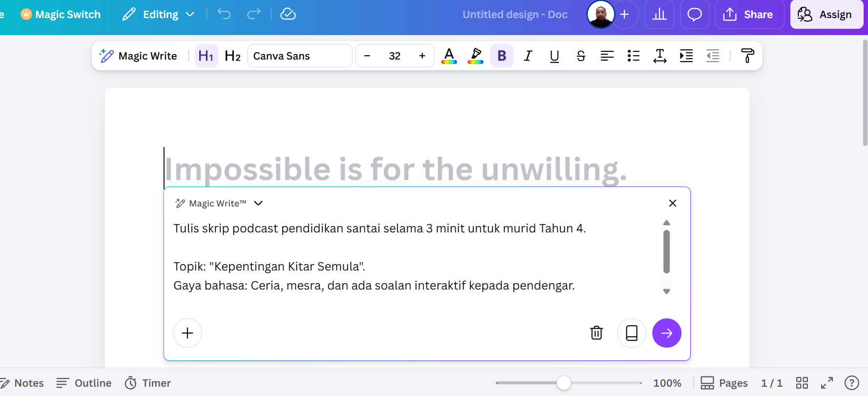The height and width of the screenshot is (396, 868).
Task: Toggle Heading 1 style
Action: 206,56
